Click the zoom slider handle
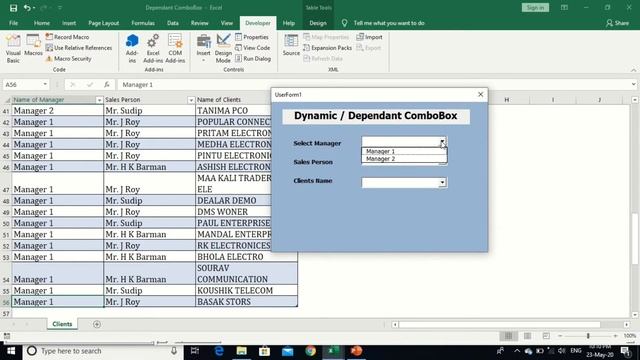This screenshot has height=360, width=640. (588, 336)
